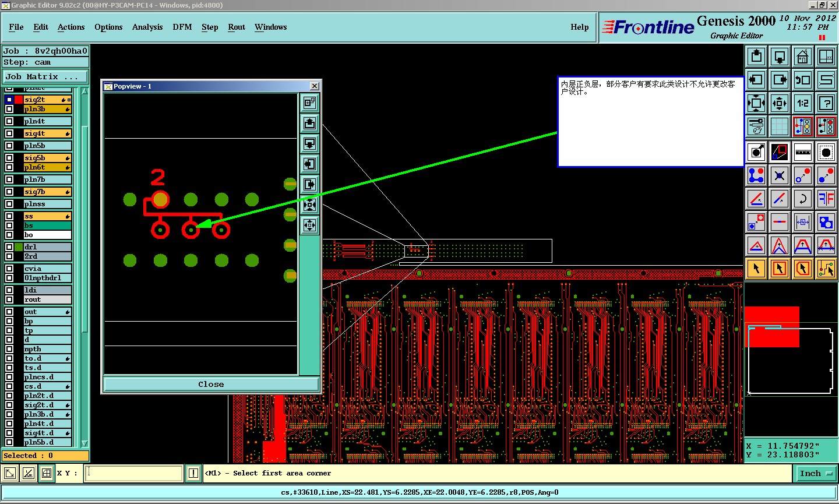The image size is (839, 504).
Task: Toggle the sig7b layer checkbox
Action: (9, 192)
